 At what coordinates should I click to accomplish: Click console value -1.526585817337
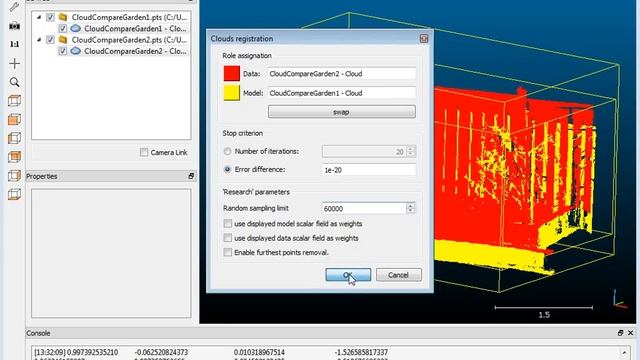point(361,352)
